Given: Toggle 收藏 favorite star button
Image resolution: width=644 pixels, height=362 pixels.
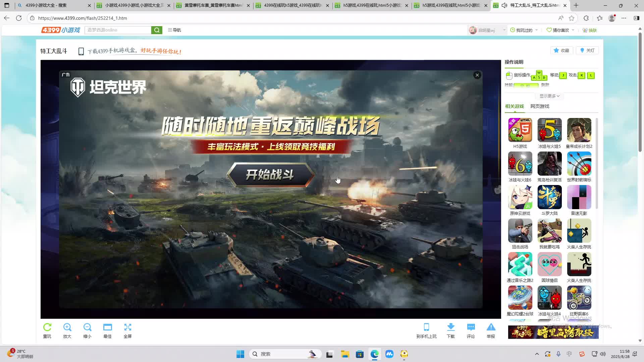Looking at the screenshot, I should coord(561,50).
